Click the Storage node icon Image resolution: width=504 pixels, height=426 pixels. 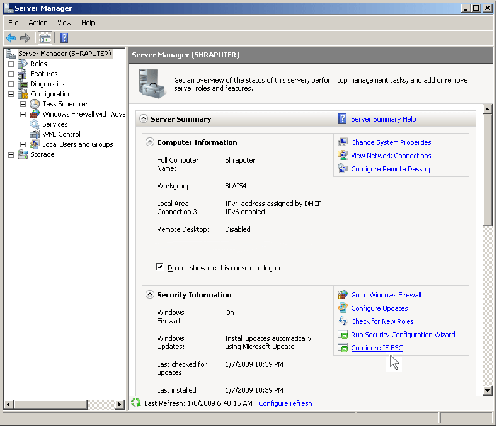point(23,154)
